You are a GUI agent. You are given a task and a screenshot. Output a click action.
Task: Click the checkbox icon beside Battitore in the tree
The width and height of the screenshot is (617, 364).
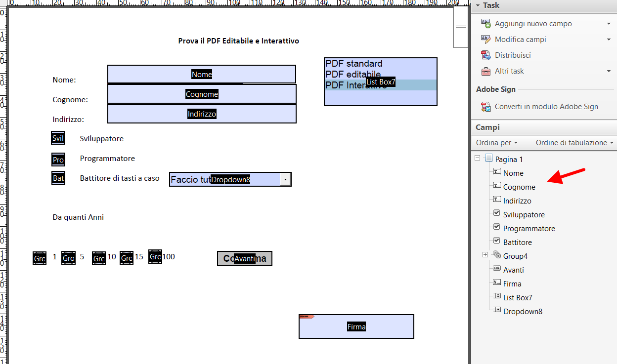[x=497, y=242]
